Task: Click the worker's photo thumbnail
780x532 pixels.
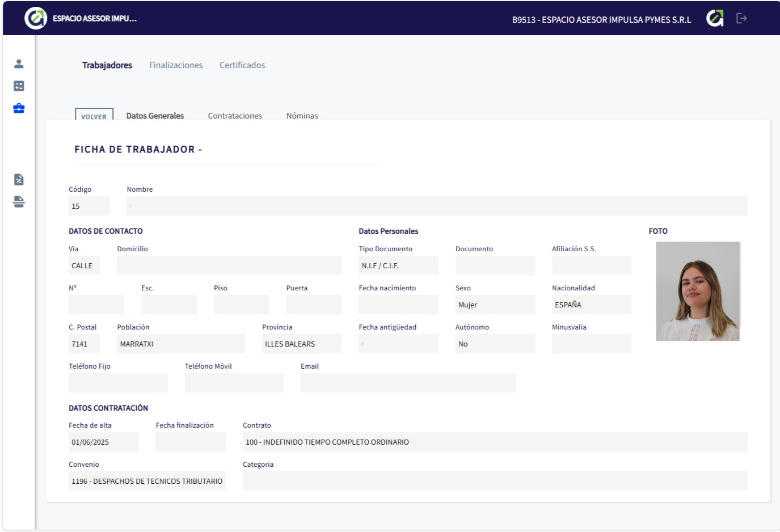Action: pos(698,292)
